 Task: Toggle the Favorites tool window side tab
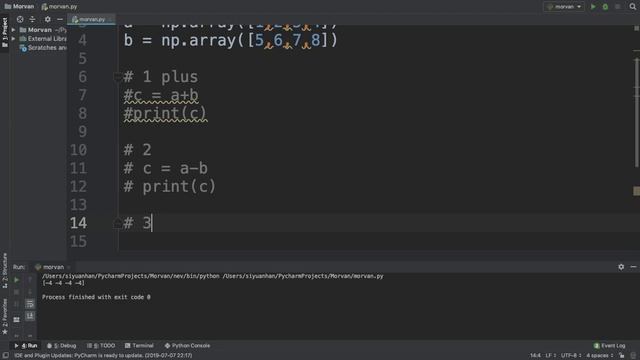pos(4,317)
